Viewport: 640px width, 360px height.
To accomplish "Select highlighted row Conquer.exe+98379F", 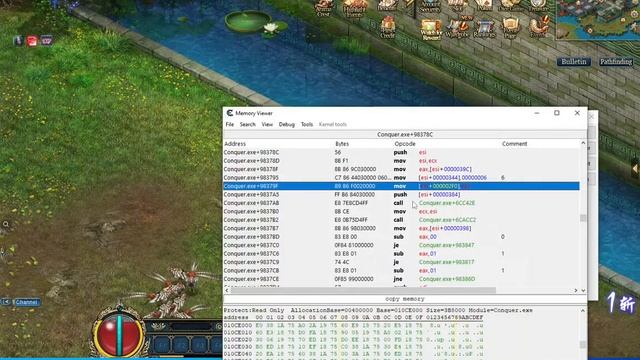I will 401,186.
